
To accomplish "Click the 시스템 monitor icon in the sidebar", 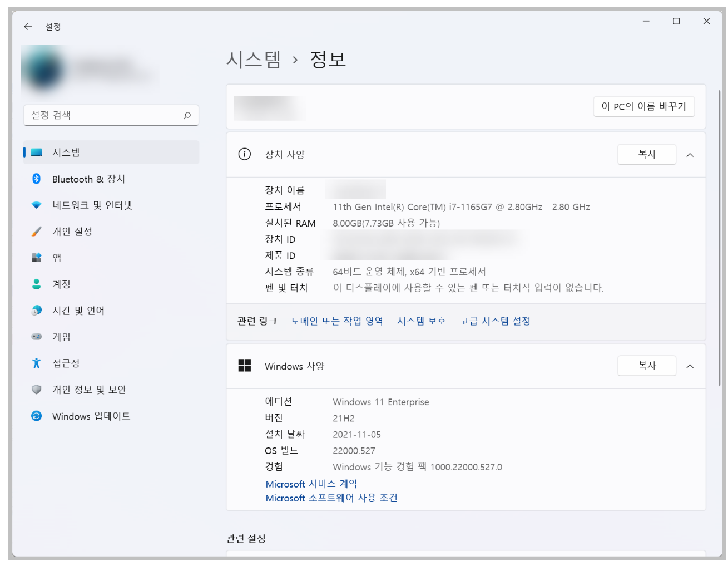I will tap(37, 152).
